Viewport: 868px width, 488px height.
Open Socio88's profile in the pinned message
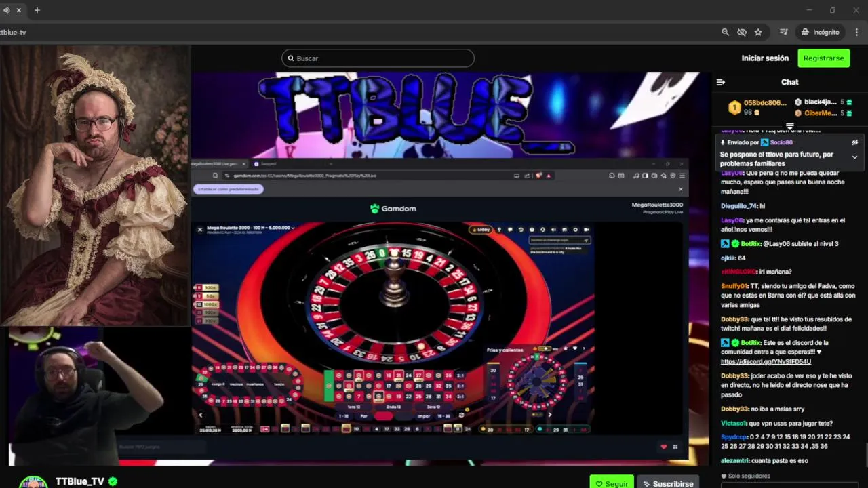point(781,142)
